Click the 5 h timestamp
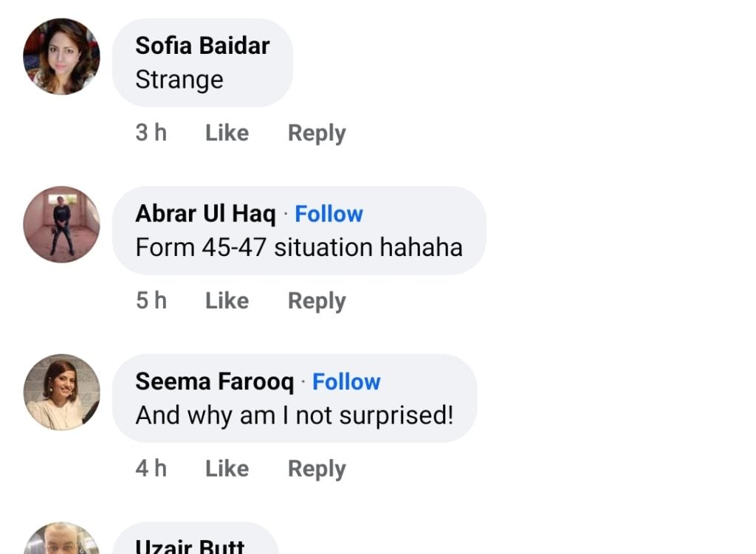This screenshot has width=756, height=554. (151, 301)
